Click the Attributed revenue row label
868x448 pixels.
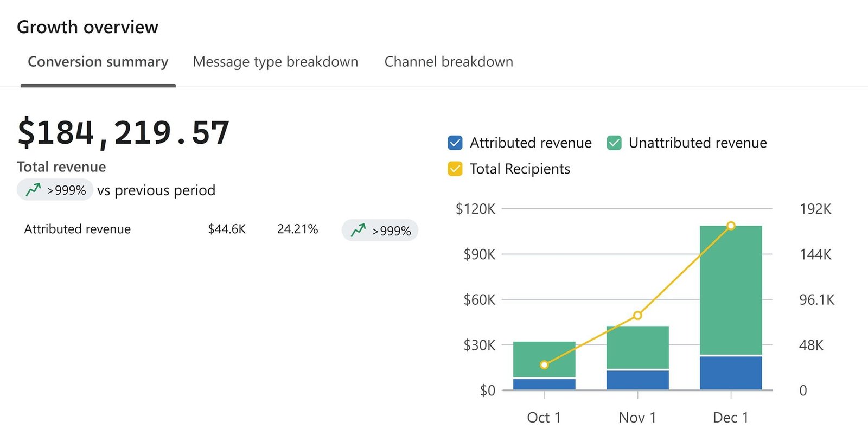pos(77,229)
